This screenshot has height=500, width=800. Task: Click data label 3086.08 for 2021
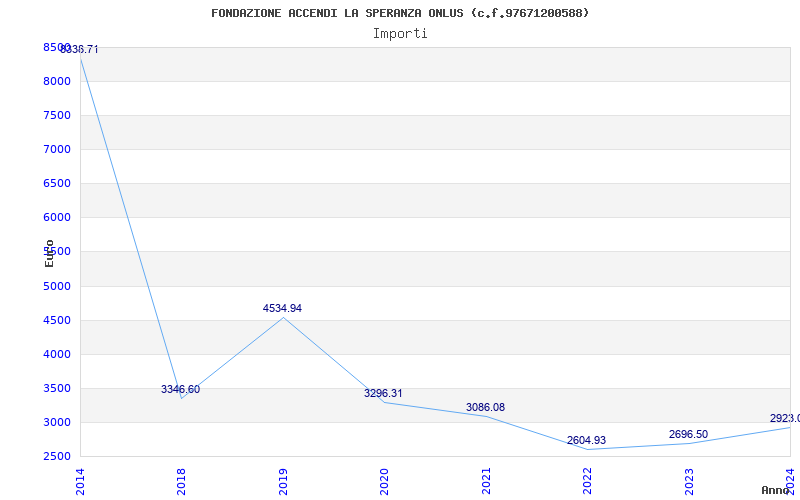[x=485, y=407]
